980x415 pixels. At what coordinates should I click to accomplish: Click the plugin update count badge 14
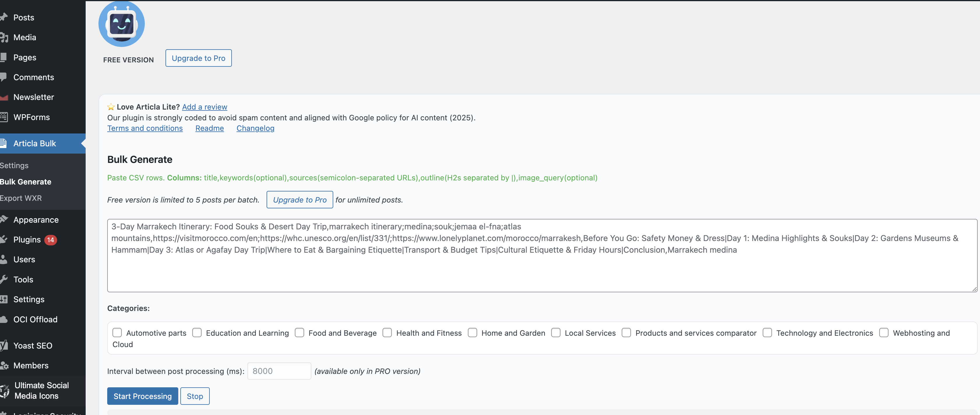(51, 240)
